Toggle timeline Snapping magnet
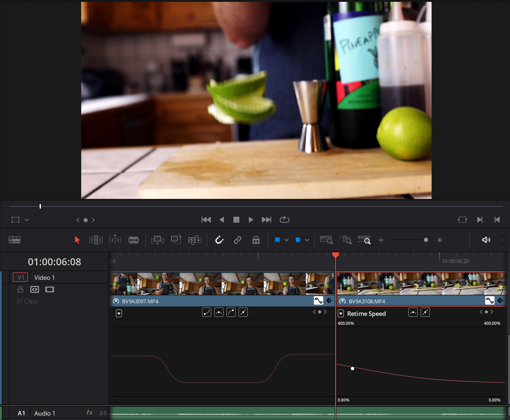Screen dimensions: 510x420 pos(219,240)
